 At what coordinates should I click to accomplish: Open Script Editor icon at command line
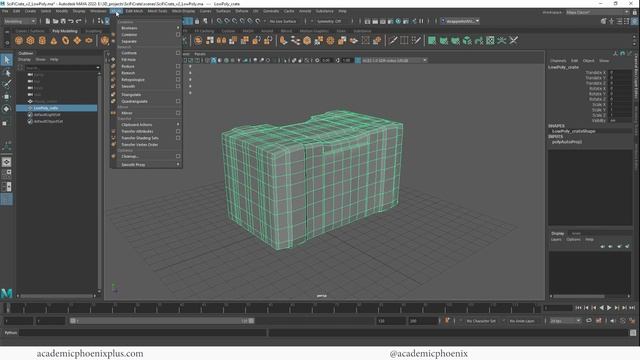point(633,333)
